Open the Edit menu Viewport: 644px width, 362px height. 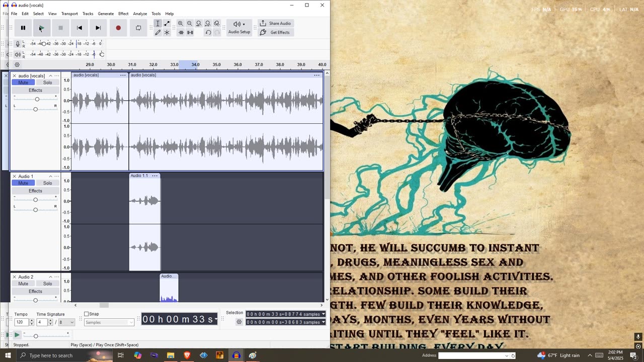[x=25, y=14]
